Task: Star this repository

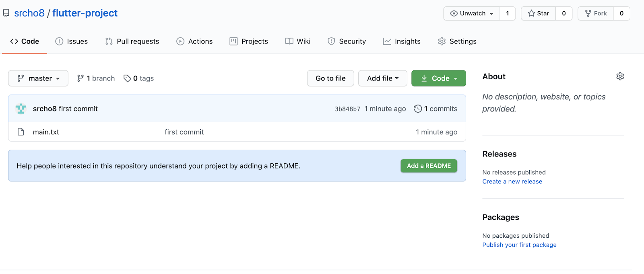Action: tap(539, 13)
